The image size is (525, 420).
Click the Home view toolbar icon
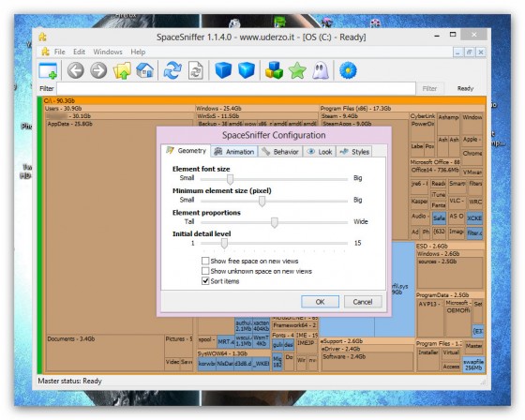tap(145, 70)
